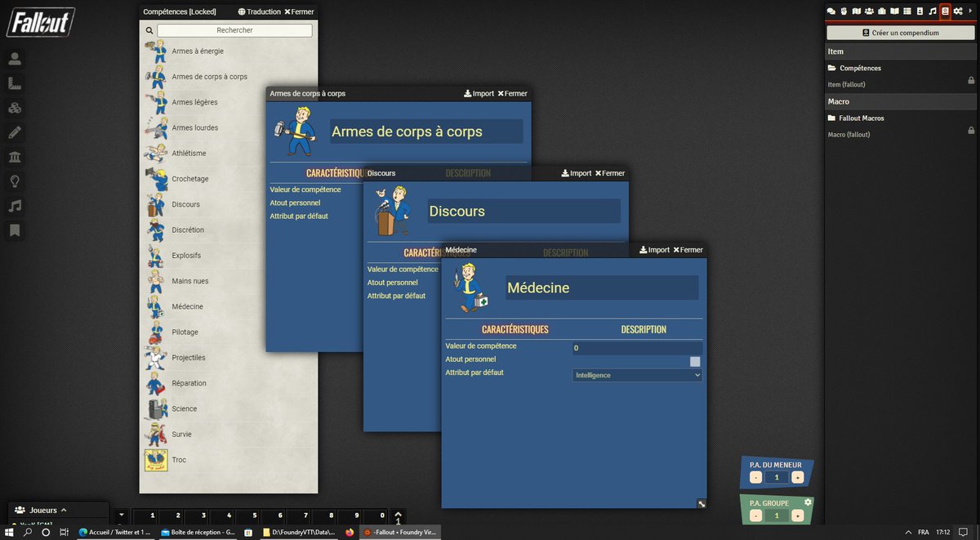980x540 pixels.
Task: Open Crochetage in the Compétences list
Action: tap(229, 179)
